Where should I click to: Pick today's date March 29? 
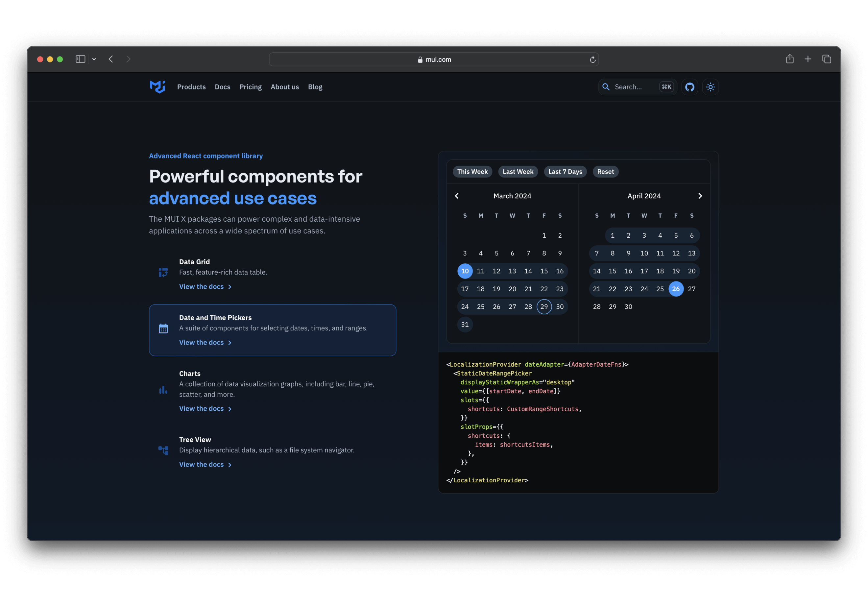pyautogui.click(x=544, y=307)
